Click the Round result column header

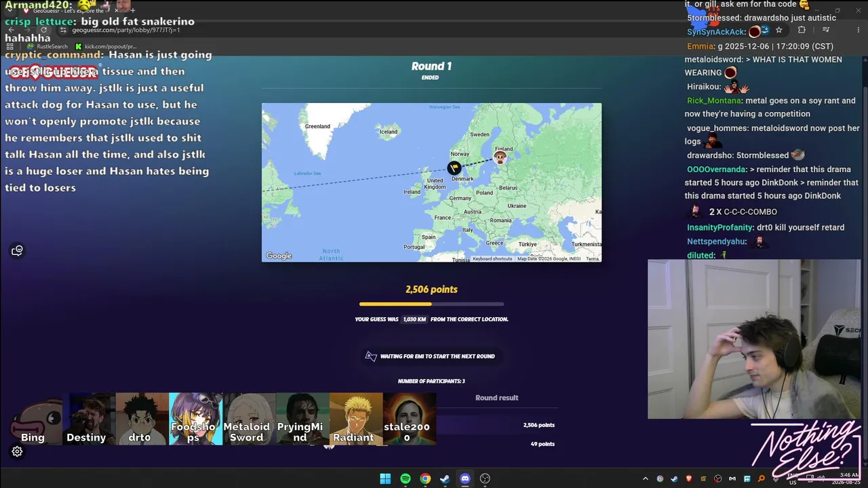496,398
